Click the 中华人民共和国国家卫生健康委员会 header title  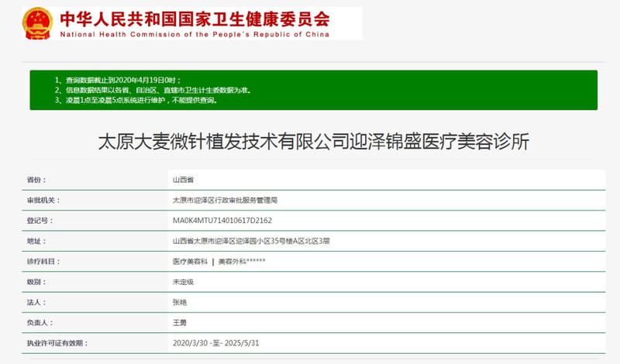pos(194,19)
